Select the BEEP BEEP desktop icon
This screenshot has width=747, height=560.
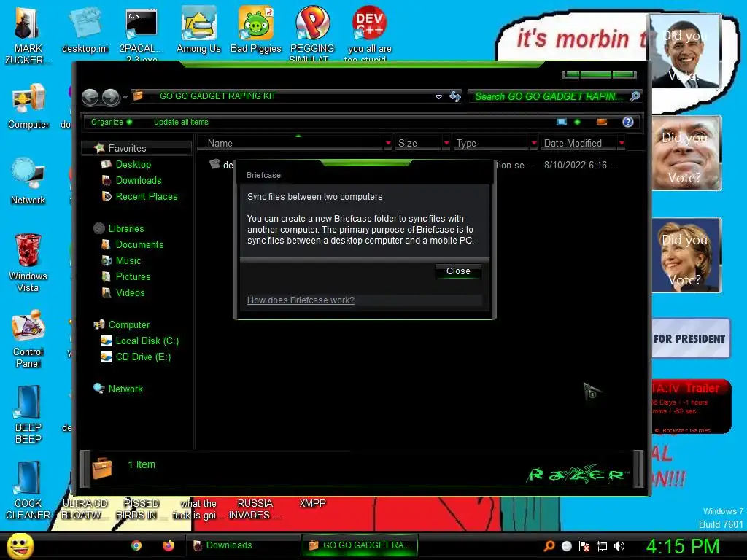coord(28,415)
